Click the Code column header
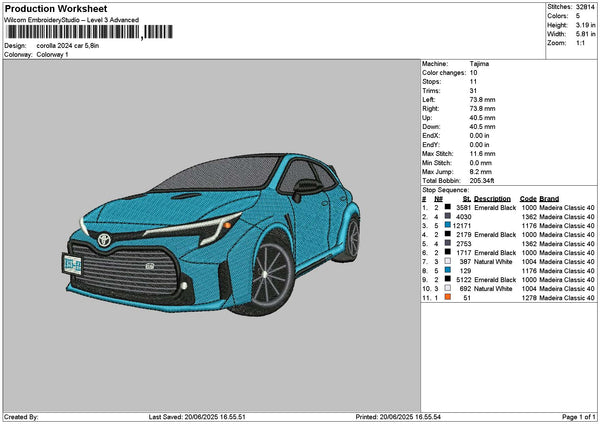This screenshot has height=424, width=600. point(528,198)
